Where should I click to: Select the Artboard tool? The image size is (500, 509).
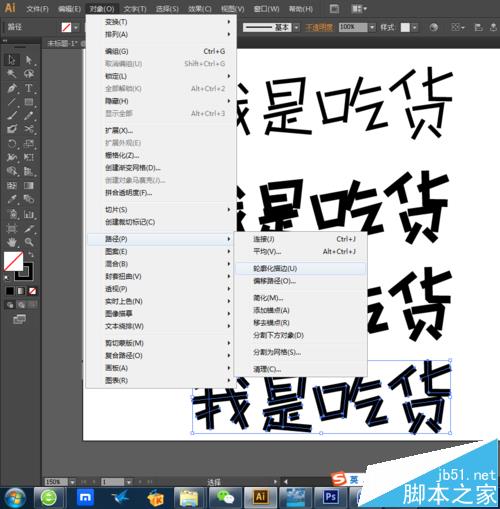point(12,228)
